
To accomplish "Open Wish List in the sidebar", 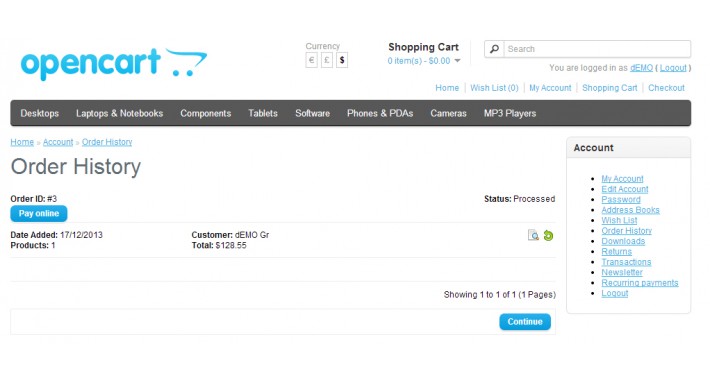I will click(x=619, y=221).
